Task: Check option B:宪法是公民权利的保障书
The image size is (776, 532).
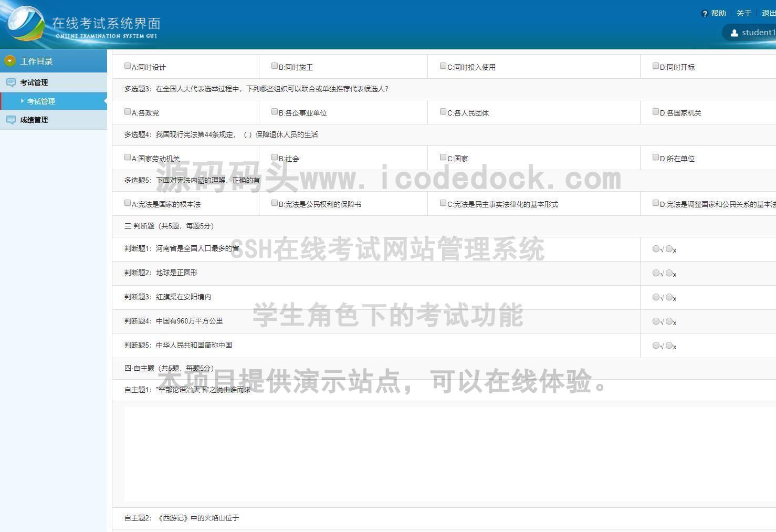Action: coord(275,203)
